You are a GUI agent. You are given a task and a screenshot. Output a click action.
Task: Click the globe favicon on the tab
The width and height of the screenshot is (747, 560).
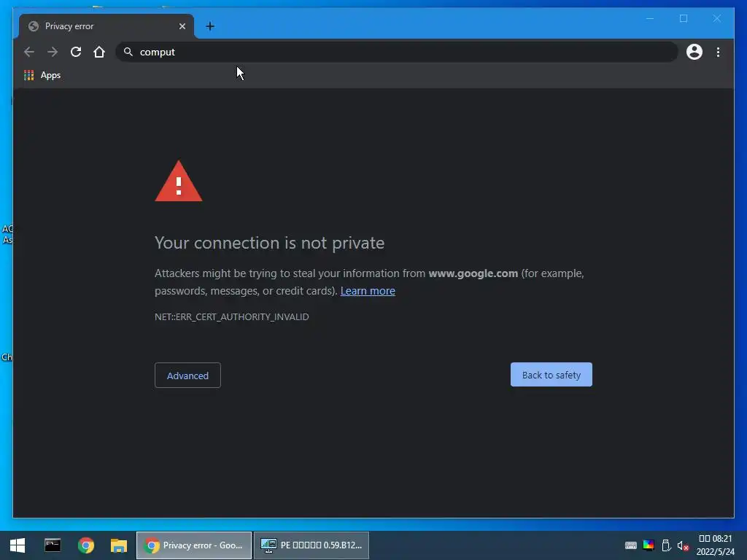pos(34,26)
